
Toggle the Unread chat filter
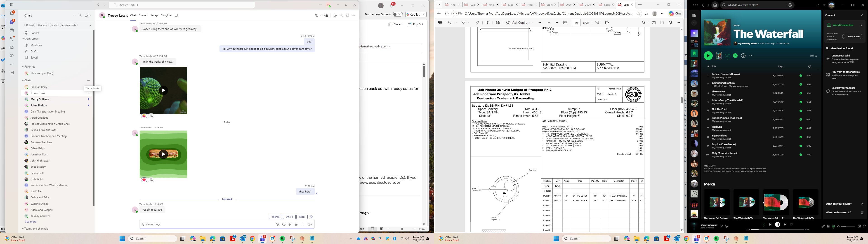30,25
